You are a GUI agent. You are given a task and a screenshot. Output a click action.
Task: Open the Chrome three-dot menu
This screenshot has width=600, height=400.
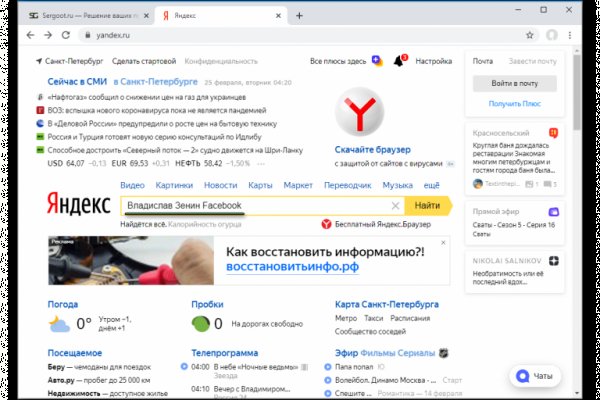click(572, 35)
